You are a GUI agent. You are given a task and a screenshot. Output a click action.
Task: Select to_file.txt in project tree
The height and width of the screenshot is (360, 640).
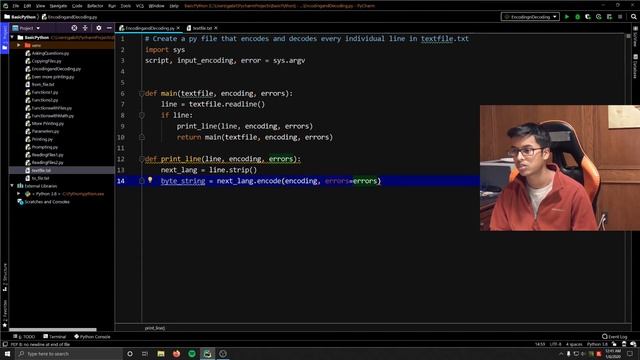point(40,178)
